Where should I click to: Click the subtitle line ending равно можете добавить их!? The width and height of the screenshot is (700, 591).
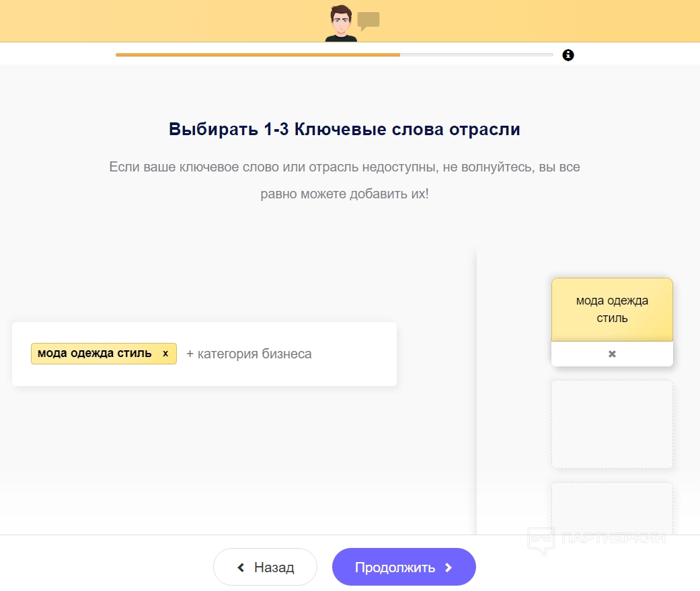(345, 194)
